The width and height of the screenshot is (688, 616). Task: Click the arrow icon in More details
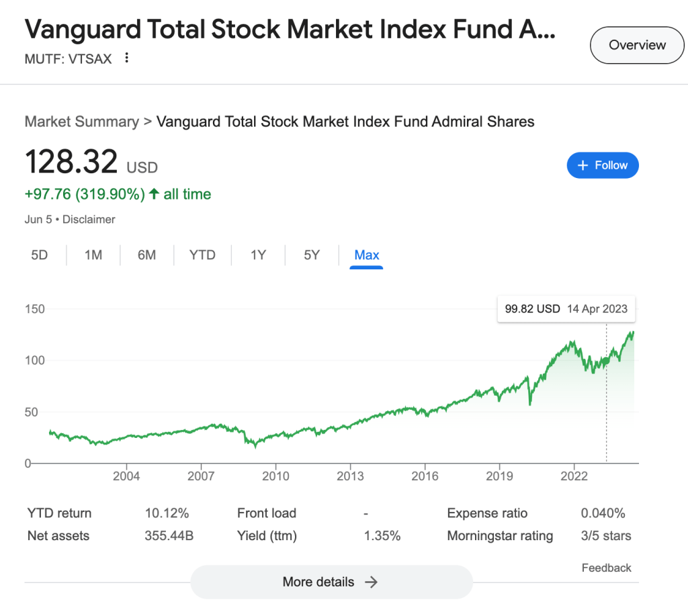(371, 582)
